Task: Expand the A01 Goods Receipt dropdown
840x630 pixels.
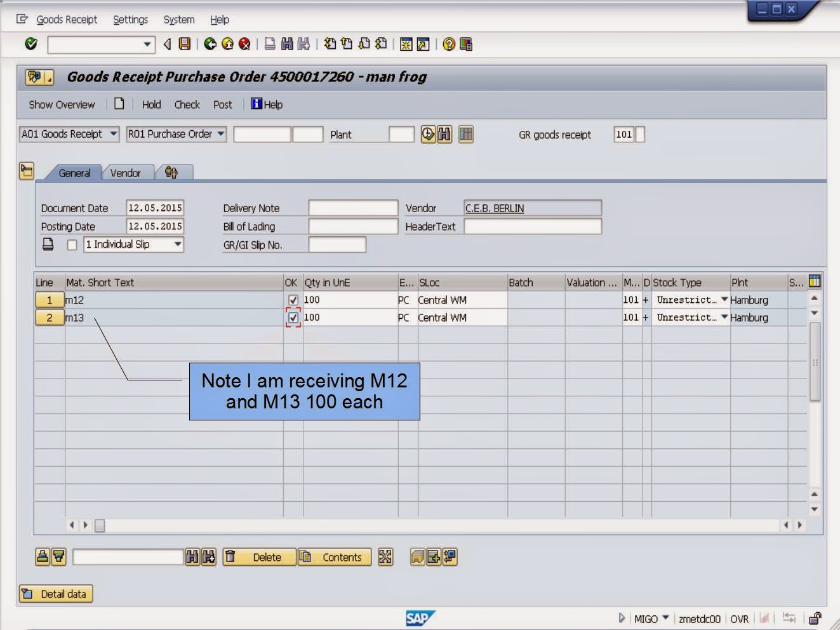Action: pos(114,134)
